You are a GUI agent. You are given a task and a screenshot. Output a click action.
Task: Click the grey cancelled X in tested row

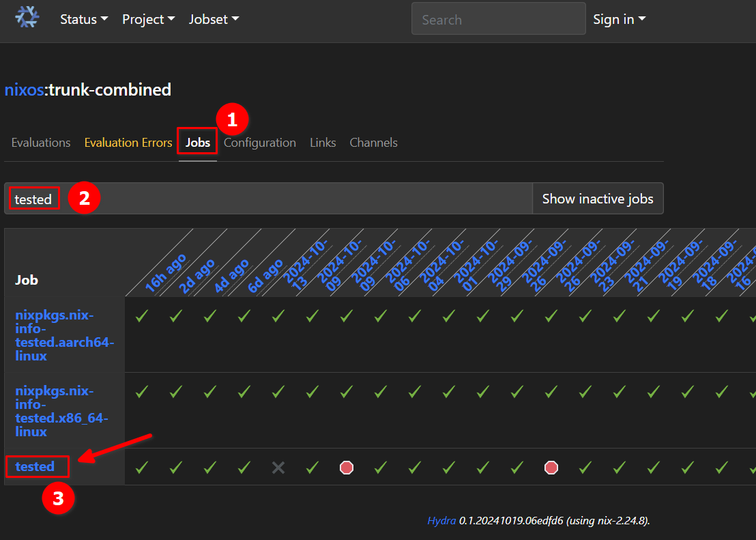[x=278, y=468]
